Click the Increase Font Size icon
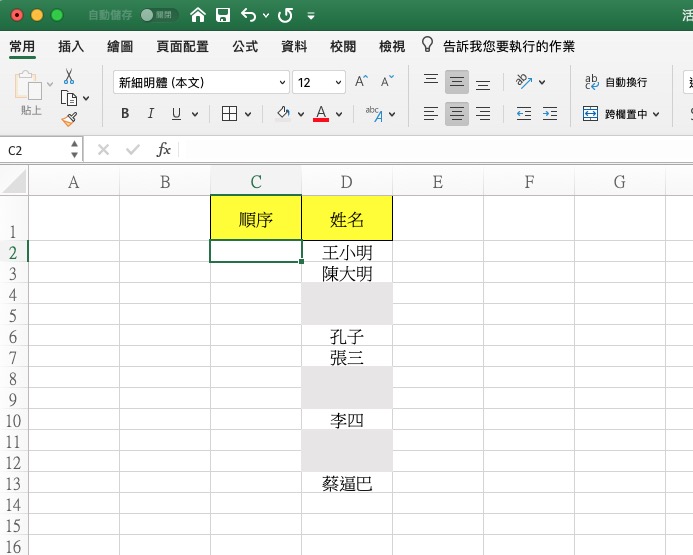 [362, 82]
